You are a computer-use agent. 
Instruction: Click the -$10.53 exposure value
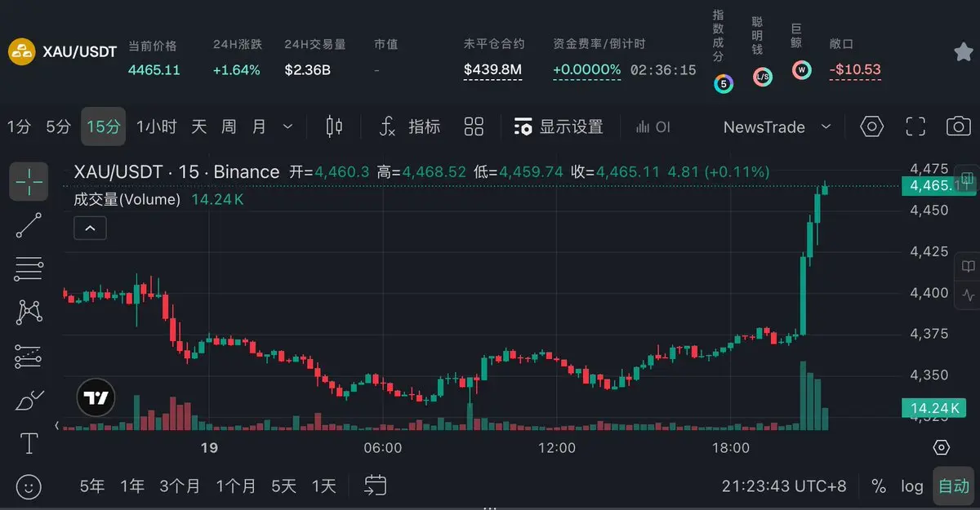855,69
